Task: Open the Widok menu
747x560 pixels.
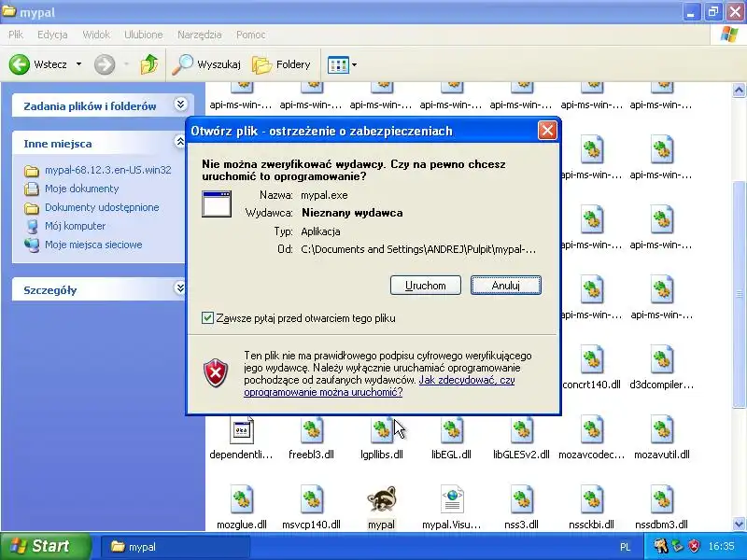Action: click(96, 35)
